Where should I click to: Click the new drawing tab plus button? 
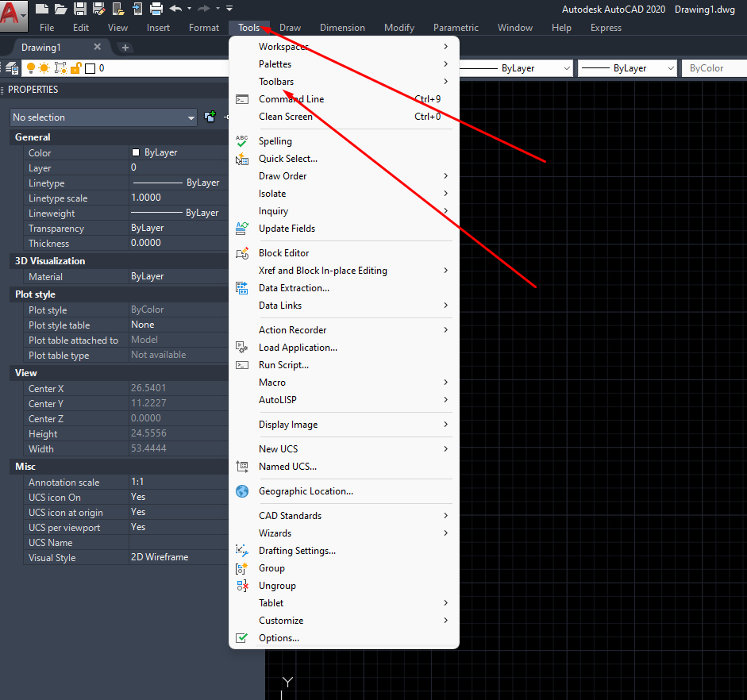point(125,48)
